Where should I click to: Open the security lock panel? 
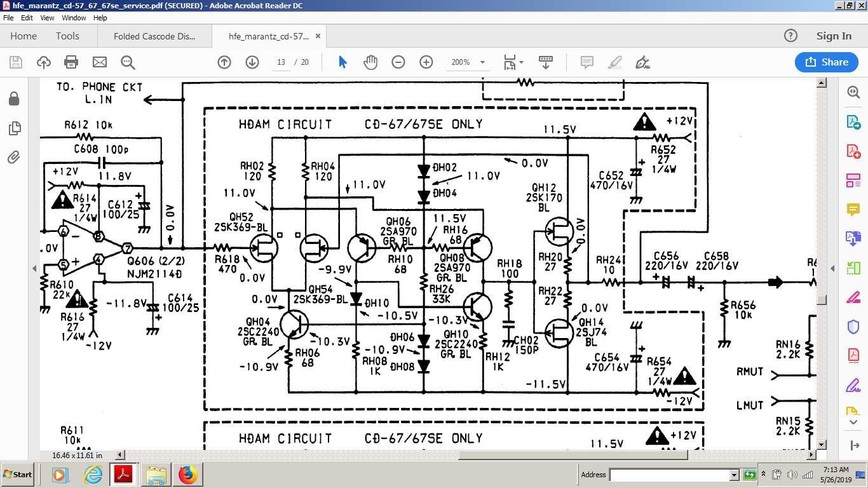14,98
